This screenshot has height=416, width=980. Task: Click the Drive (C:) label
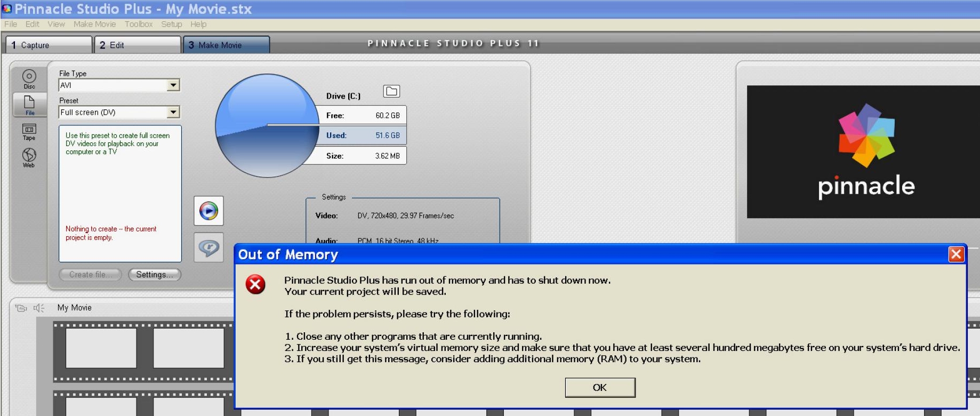[343, 96]
